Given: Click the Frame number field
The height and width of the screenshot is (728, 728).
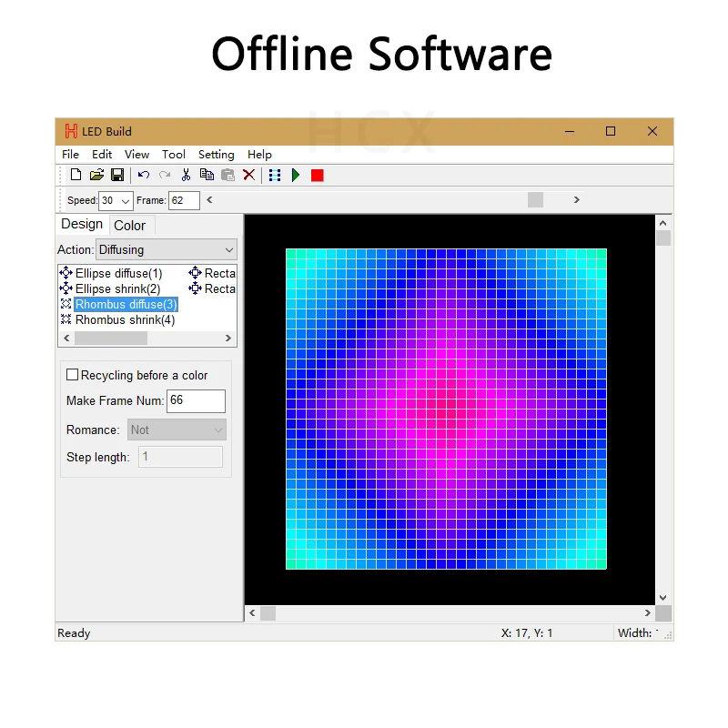Looking at the screenshot, I should coord(184,200).
